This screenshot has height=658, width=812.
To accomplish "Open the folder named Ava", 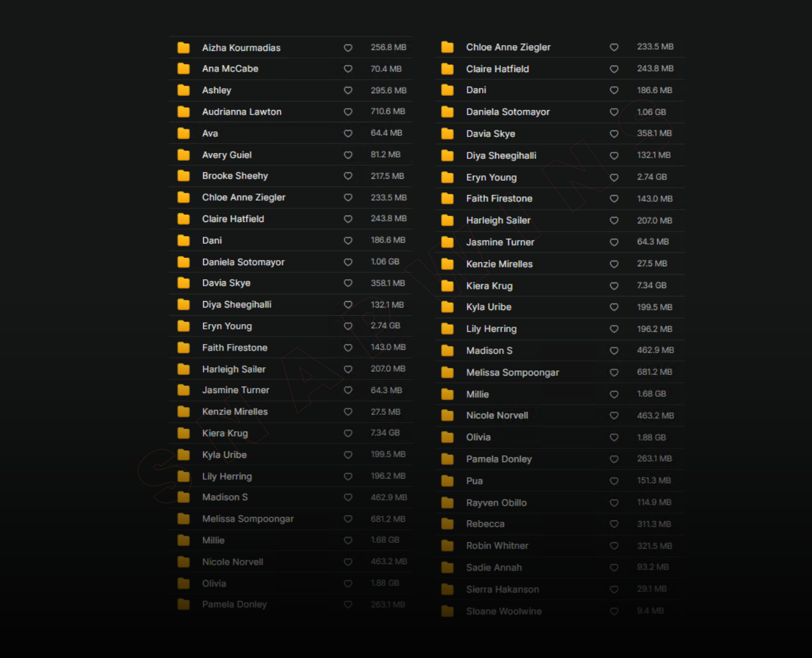I will click(210, 134).
